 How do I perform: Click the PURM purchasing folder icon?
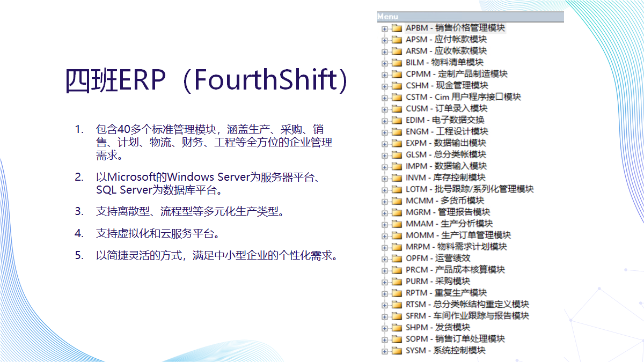pos(397,281)
